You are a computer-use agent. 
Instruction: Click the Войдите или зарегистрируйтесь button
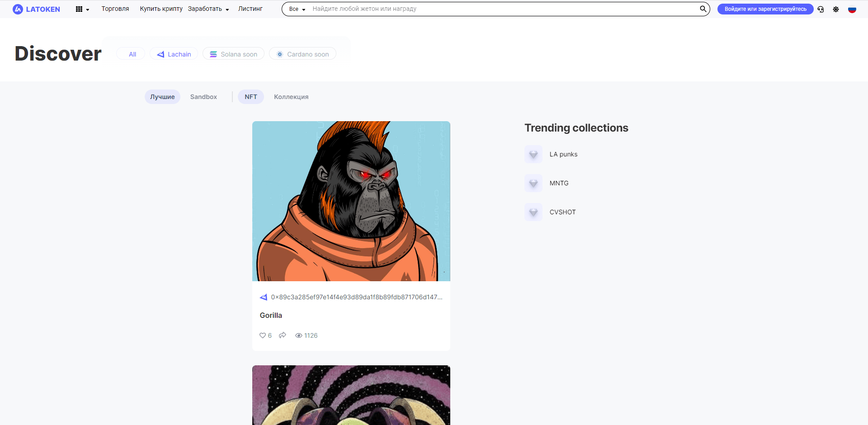[765, 9]
